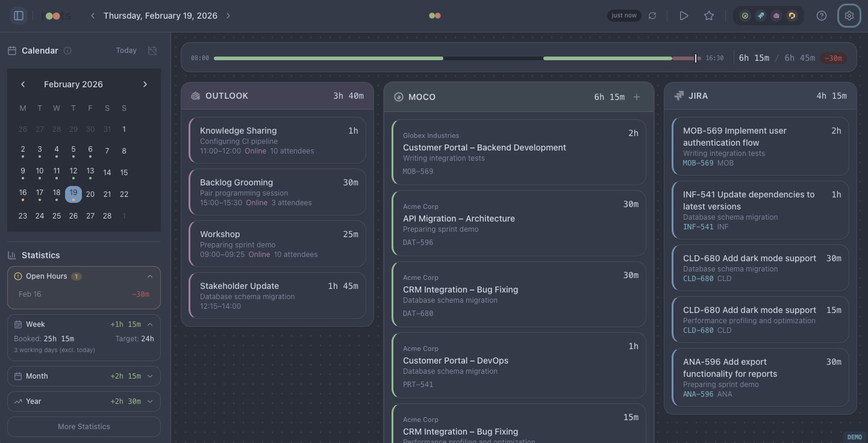Open More Statistics
This screenshot has height=443, width=868.
pos(84,427)
